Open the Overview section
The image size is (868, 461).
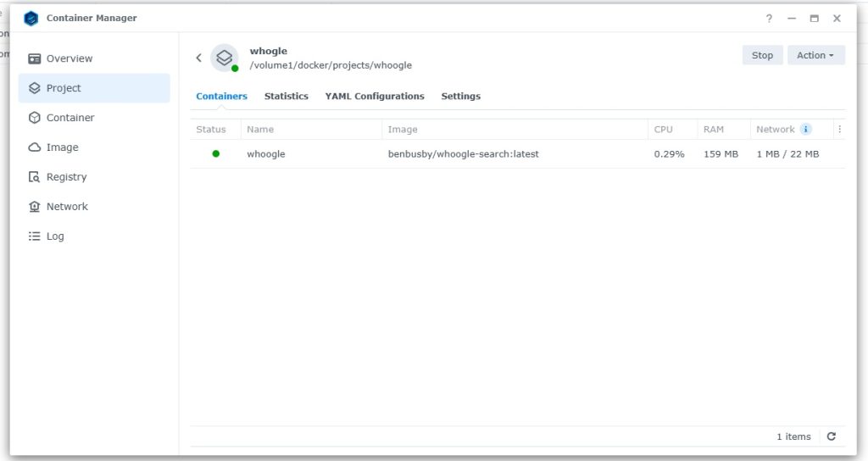(94, 58)
